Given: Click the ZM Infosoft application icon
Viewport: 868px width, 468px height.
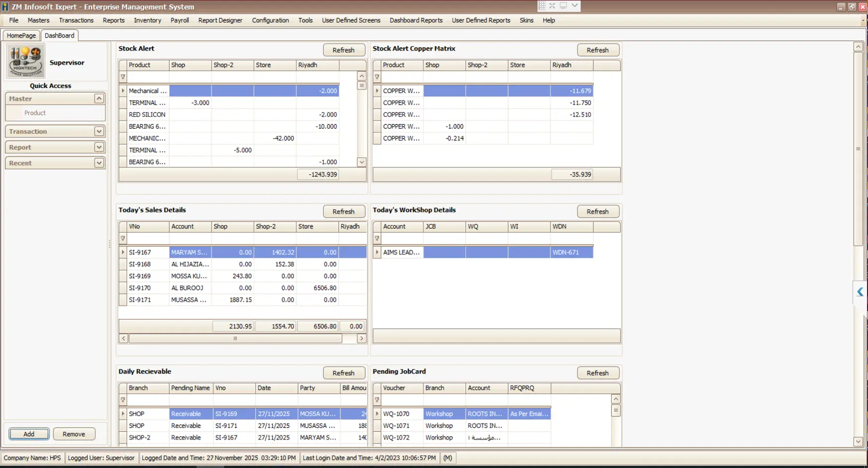Looking at the screenshot, I should (4, 7).
